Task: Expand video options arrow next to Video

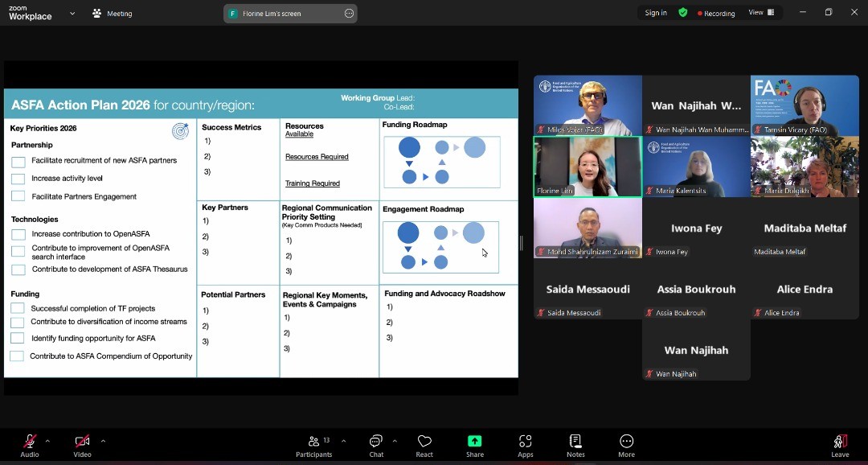Action: pyautogui.click(x=103, y=441)
